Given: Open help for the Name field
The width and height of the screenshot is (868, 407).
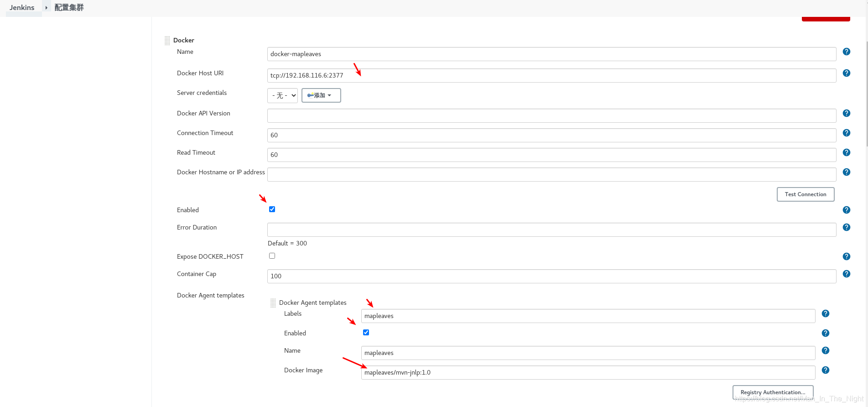Looking at the screenshot, I should pyautogui.click(x=846, y=52).
